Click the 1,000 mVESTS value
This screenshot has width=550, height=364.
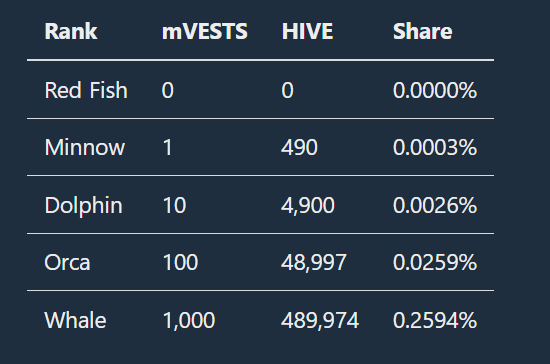[x=189, y=320]
